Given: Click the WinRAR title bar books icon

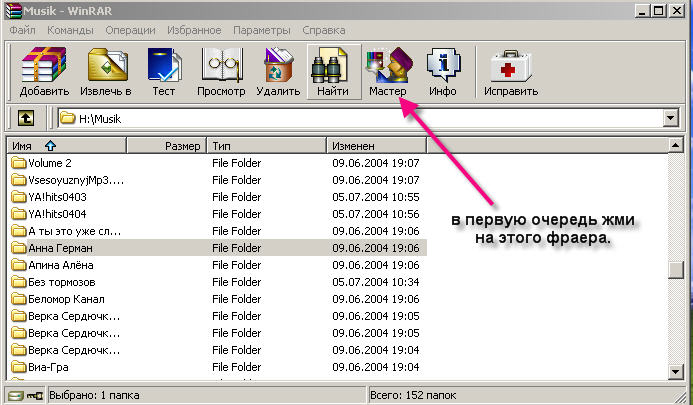Looking at the screenshot, I should 13,10.
